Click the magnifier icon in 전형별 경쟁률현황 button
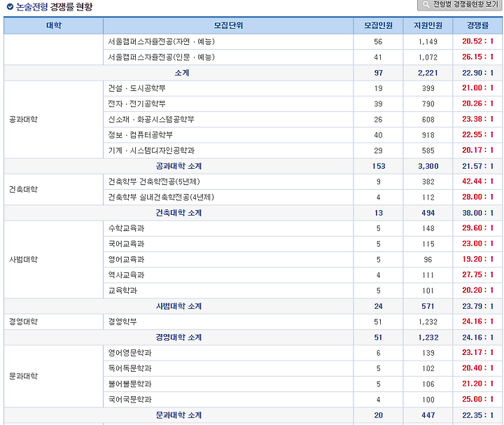 (x=426, y=4)
